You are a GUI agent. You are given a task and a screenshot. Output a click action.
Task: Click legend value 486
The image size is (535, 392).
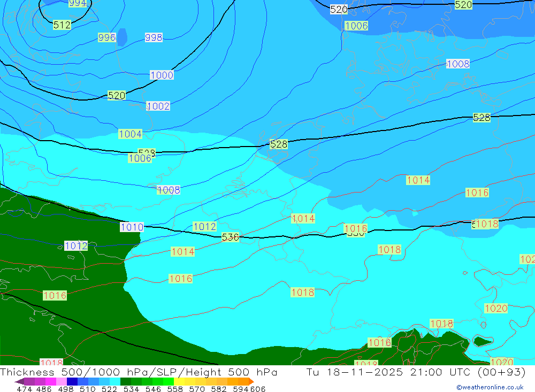(44, 389)
